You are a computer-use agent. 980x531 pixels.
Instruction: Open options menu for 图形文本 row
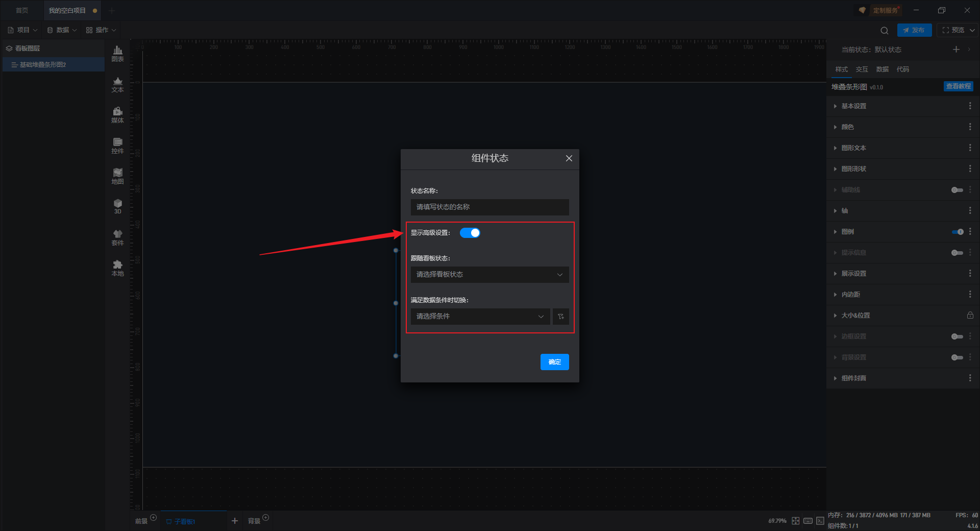(x=970, y=148)
